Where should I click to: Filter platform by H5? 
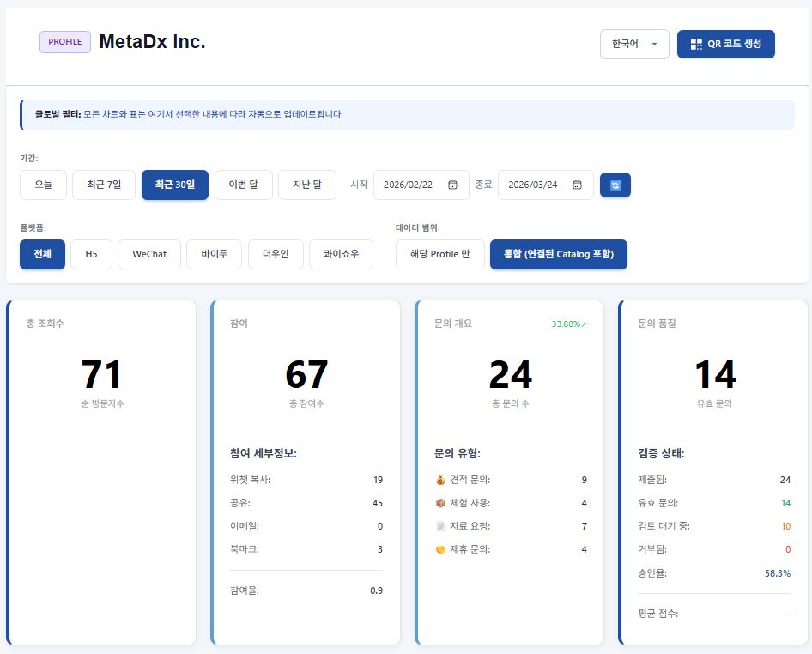coord(91,255)
